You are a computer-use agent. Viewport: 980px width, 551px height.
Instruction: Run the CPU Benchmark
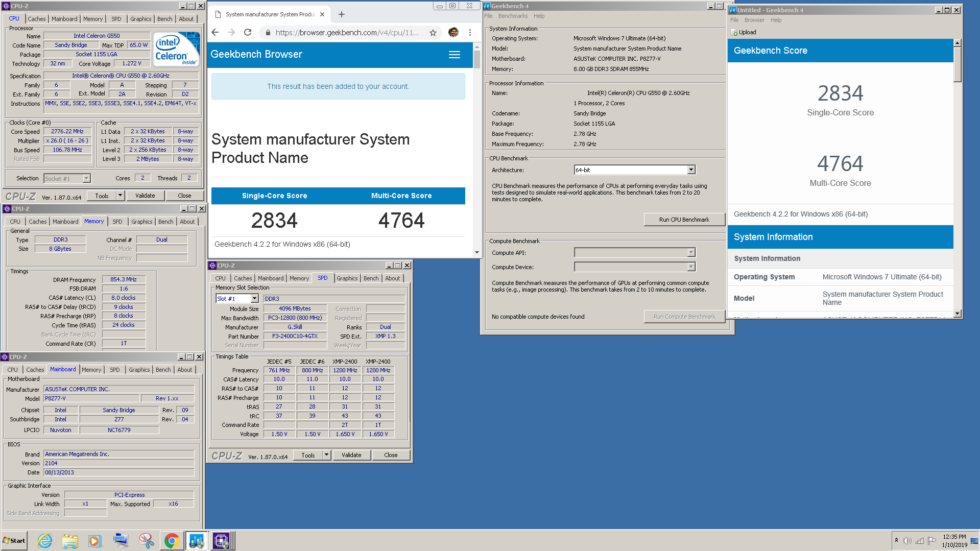click(684, 220)
